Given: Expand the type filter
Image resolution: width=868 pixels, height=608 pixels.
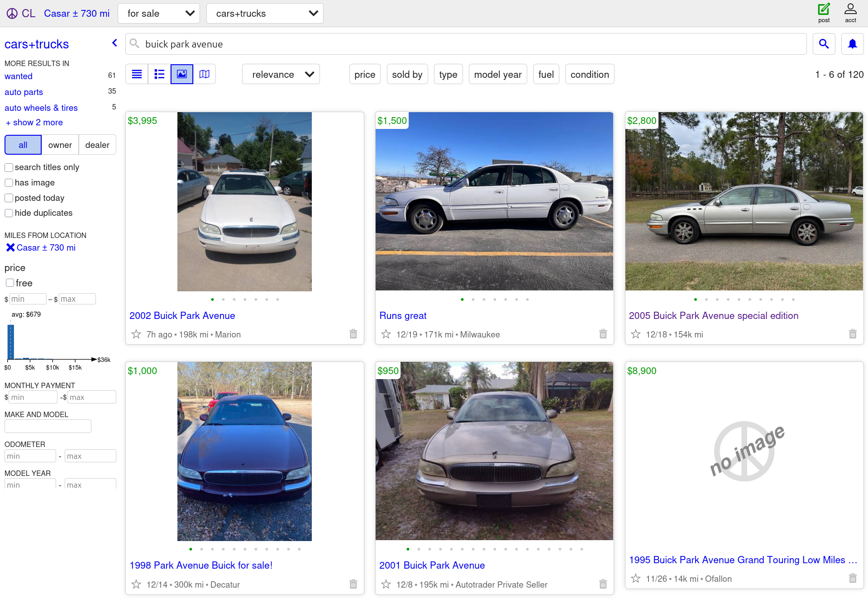Looking at the screenshot, I should [x=448, y=74].
